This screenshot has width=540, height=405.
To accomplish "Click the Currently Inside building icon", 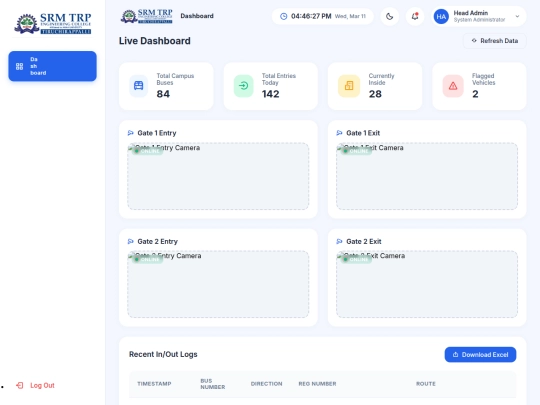I will coord(349,85).
